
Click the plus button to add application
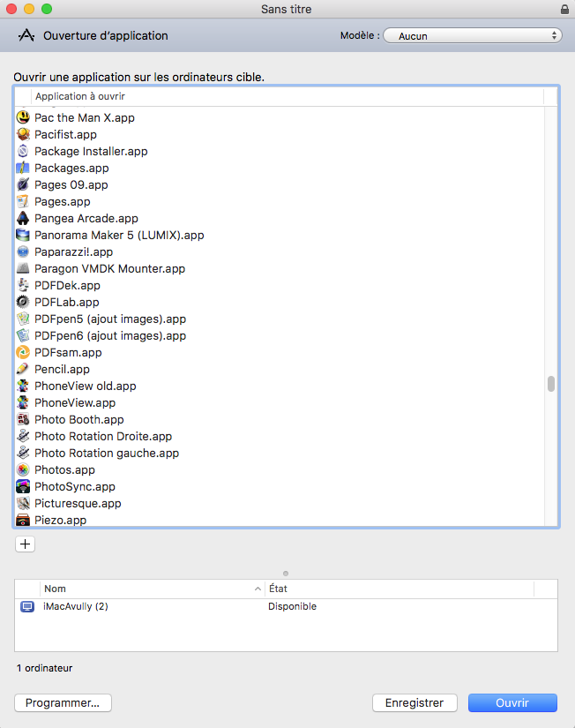coord(25,544)
